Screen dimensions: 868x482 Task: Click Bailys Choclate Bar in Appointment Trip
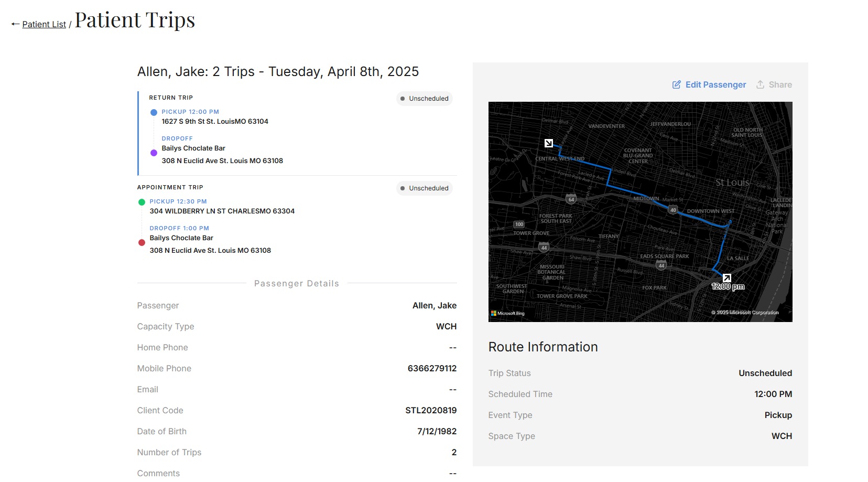(x=181, y=238)
